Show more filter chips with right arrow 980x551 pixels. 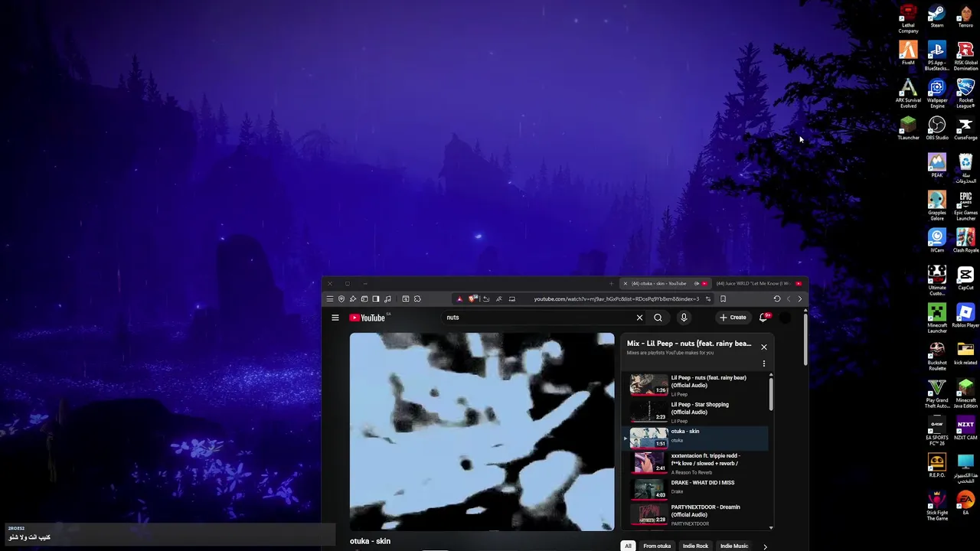764,546
